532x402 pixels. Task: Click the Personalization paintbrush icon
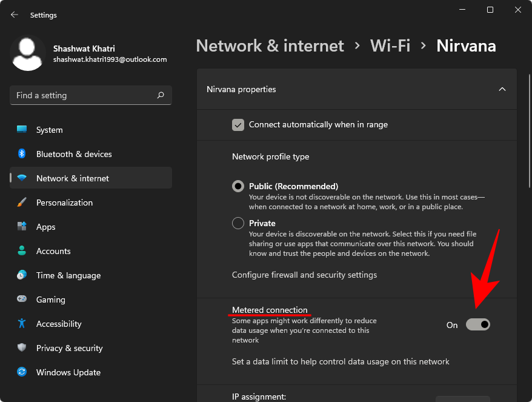point(22,203)
